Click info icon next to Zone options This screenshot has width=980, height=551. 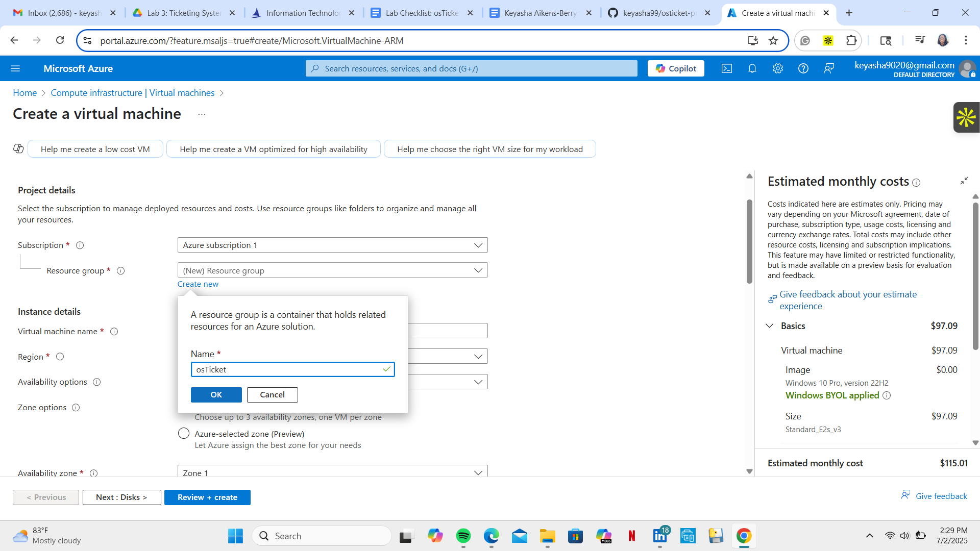76,408
